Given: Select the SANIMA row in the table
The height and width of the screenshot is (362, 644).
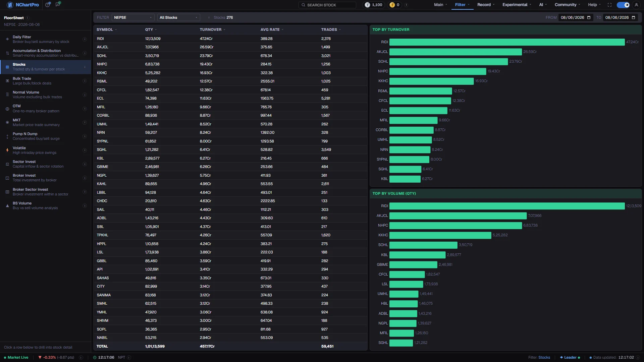Looking at the screenshot, I should (230, 295).
